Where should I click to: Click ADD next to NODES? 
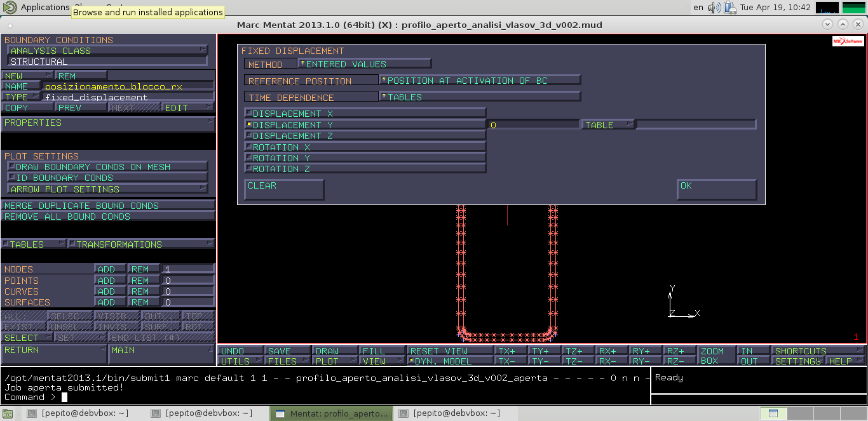click(x=111, y=269)
